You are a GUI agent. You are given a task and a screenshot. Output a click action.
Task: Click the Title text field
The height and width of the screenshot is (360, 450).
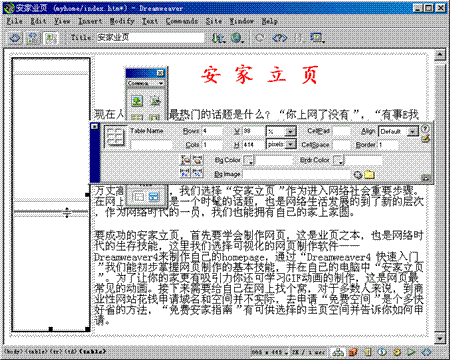(x=150, y=37)
